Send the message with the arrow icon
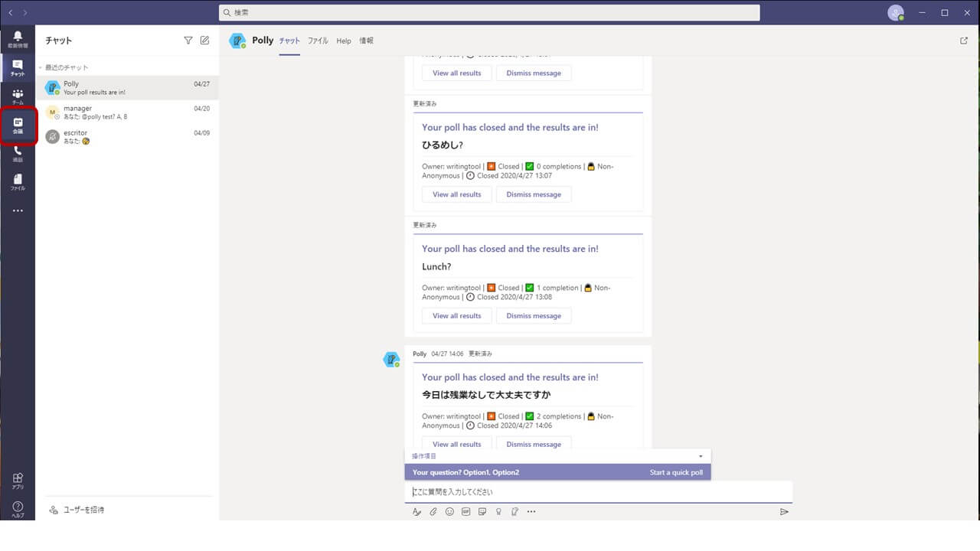The height and width of the screenshot is (551, 980). [784, 512]
